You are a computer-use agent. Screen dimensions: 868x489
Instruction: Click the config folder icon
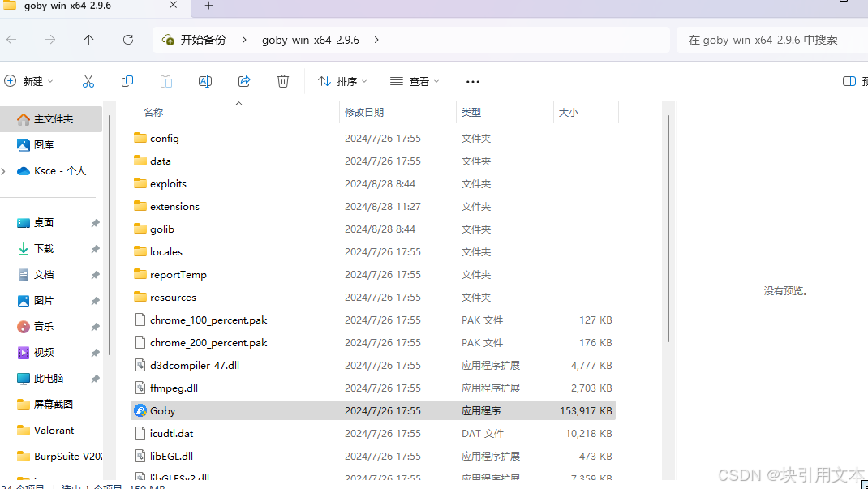[140, 138]
